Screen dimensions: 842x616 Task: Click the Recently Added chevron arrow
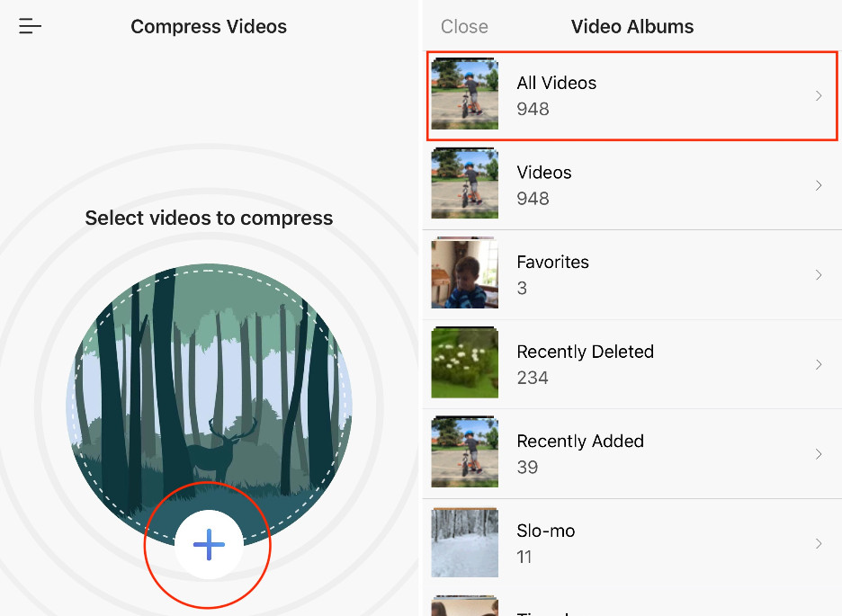pyautogui.click(x=819, y=454)
